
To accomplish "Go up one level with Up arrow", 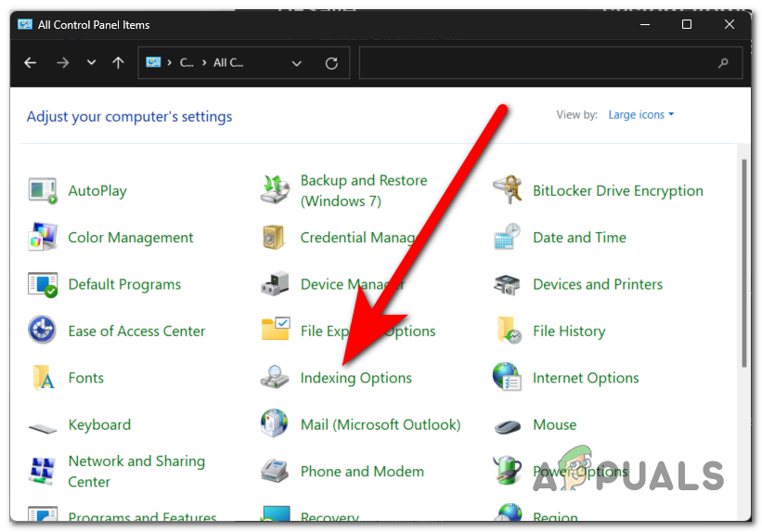I will pyautogui.click(x=118, y=64).
